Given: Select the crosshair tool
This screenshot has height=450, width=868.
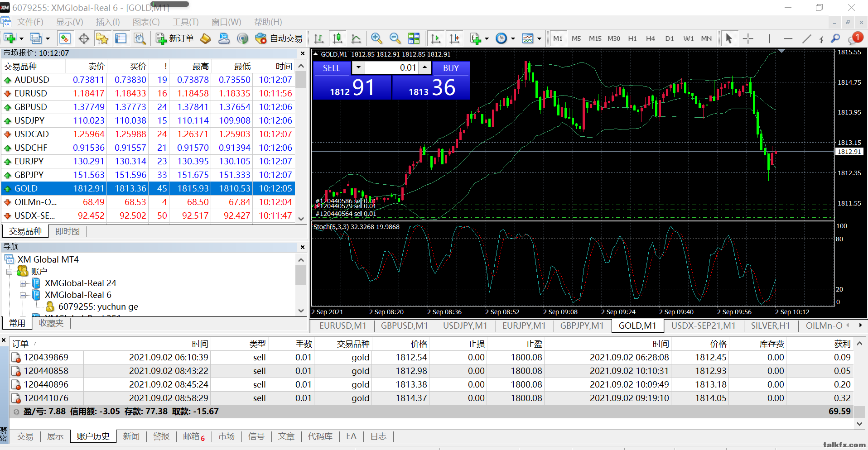Looking at the screenshot, I should (748, 38).
